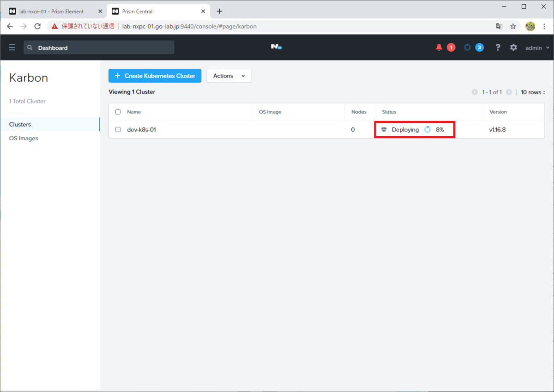Select Clusters in Karbon sidebar

(x=50, y=124)
